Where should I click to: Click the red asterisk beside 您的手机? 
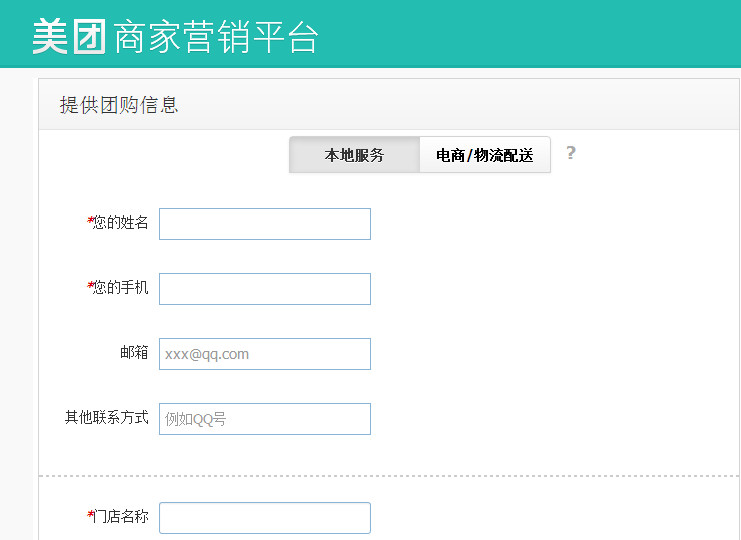(90, 286)
